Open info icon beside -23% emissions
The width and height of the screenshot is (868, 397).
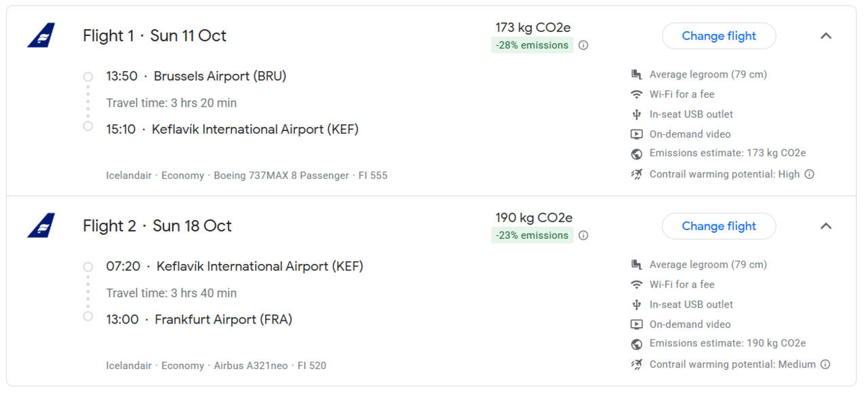(x=583, y=235)
